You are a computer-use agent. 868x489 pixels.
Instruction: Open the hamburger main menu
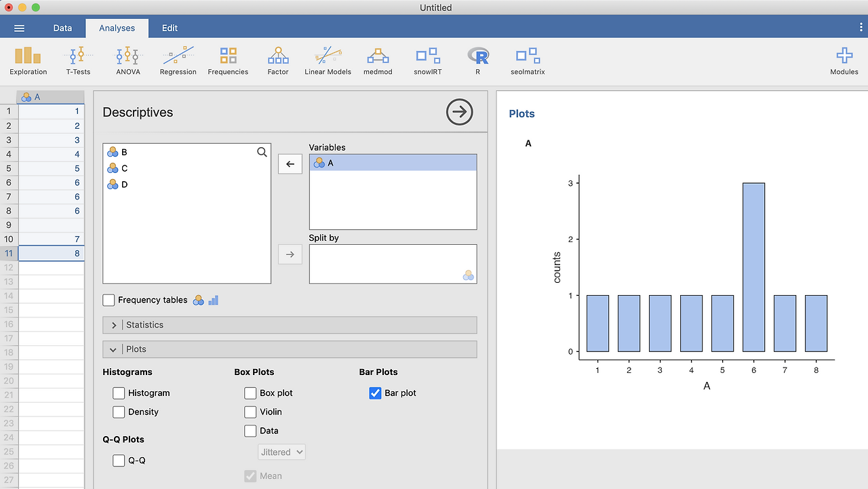pyautogui.click(x=20, y=28)
